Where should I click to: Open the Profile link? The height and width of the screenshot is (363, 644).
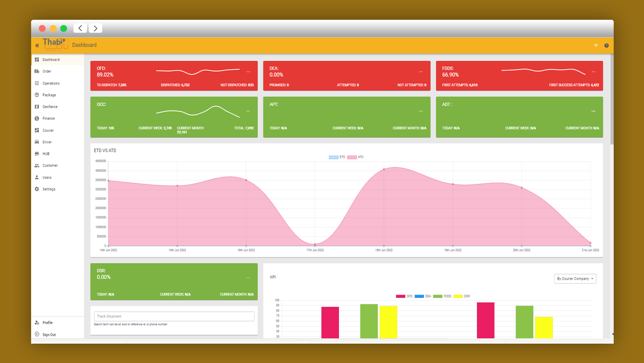[47, 323]
